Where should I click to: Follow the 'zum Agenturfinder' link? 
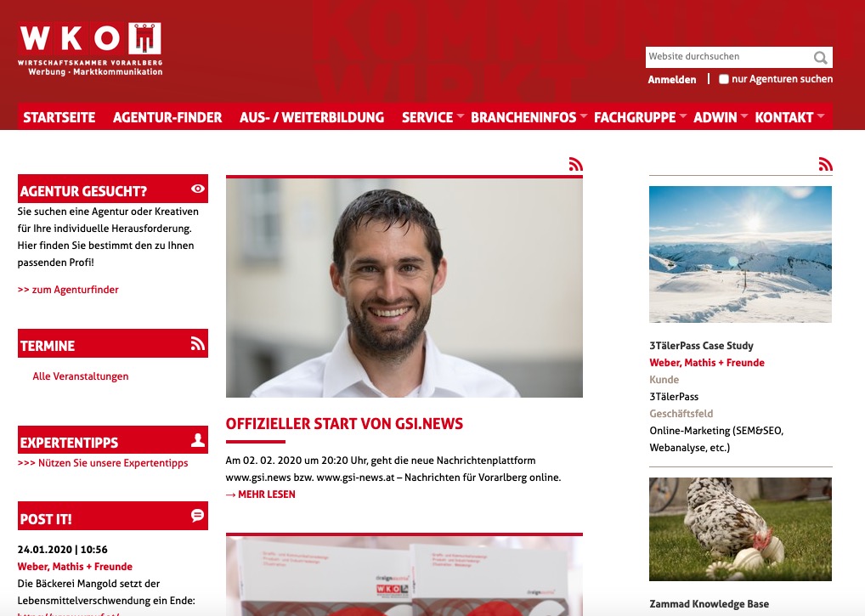(68, 290)
